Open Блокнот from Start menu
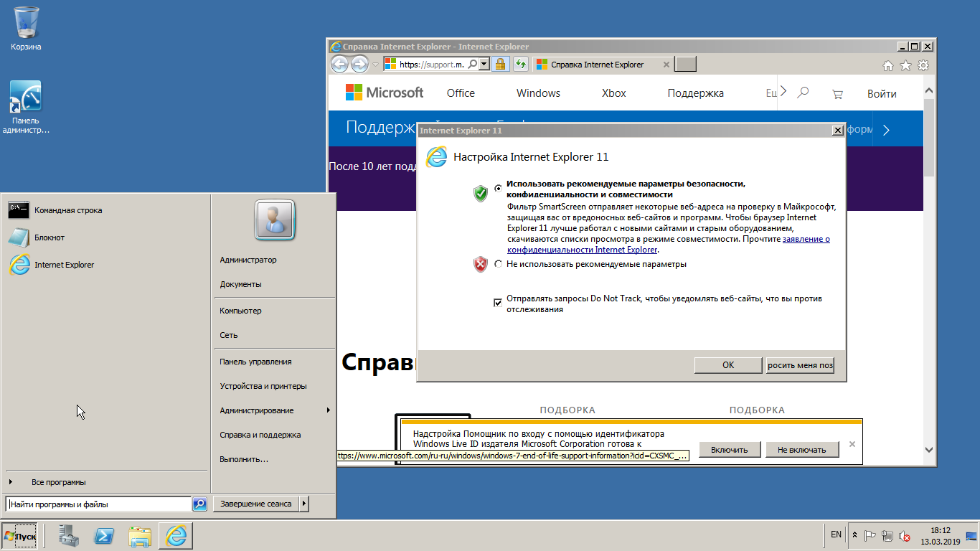Screen dimensions: 980x551 point(50,237)
